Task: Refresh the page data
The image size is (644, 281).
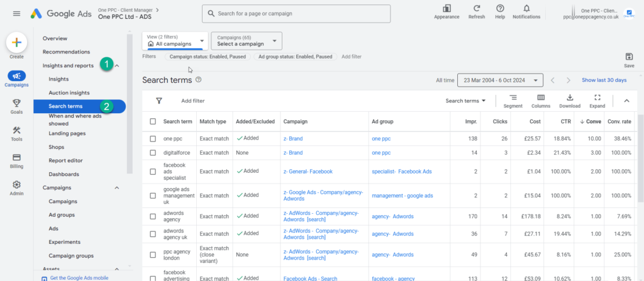Action: (x=477, y=8)
